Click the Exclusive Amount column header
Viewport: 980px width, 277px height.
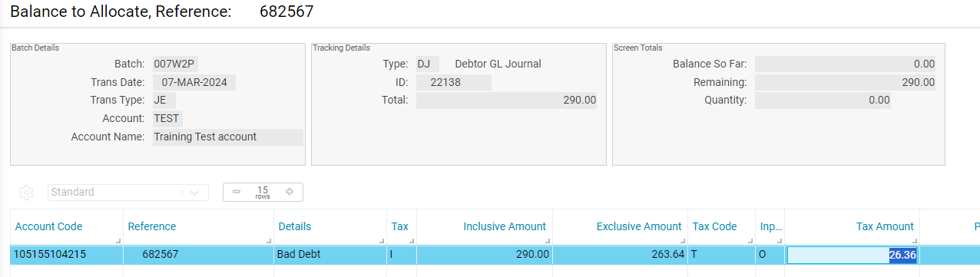[639, 226]
